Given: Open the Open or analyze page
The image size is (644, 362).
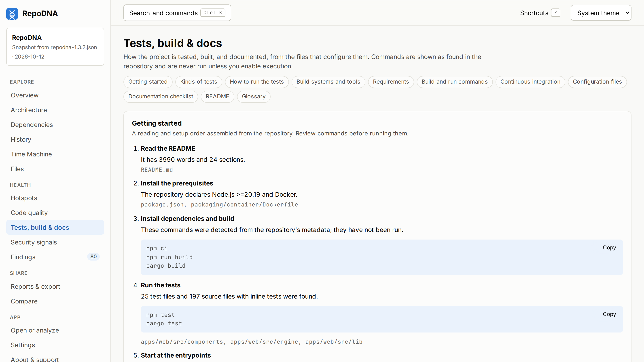Looking at the screenshot, I should tap(55, 330).
